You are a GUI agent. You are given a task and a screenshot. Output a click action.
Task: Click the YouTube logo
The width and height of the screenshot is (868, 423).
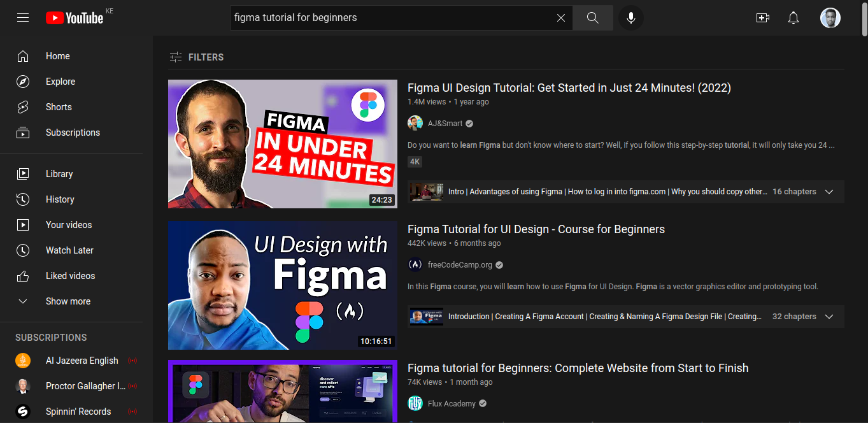pos(75,18)
